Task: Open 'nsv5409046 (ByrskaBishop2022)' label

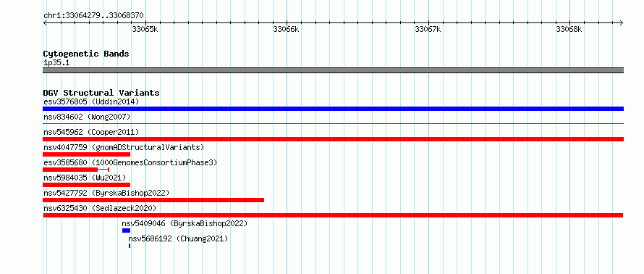Action: 185,223
